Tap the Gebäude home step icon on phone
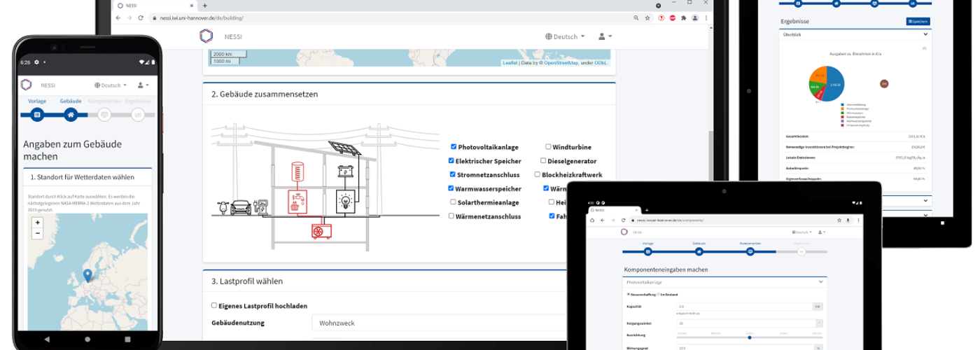980x350 pixels. pyautogui.click(x=70, y=115)
